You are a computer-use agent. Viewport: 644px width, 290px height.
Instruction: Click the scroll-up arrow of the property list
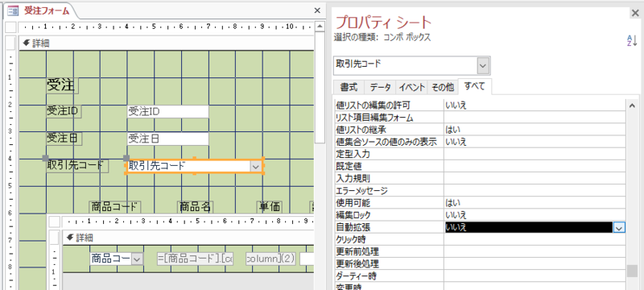[x=632, y=106]
